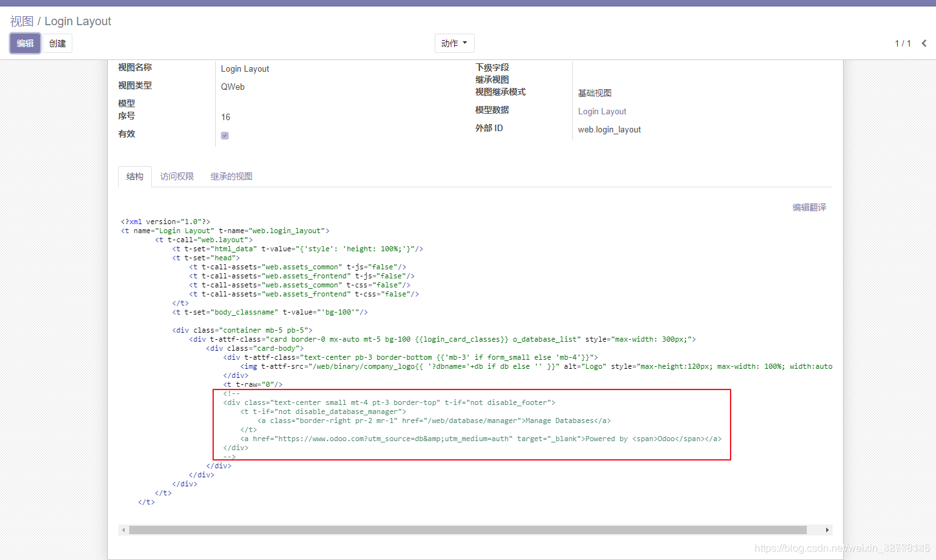This screenshot has width=936, height=560.
Task: Switch to the 继承的视图 tab
Action: 231,176
